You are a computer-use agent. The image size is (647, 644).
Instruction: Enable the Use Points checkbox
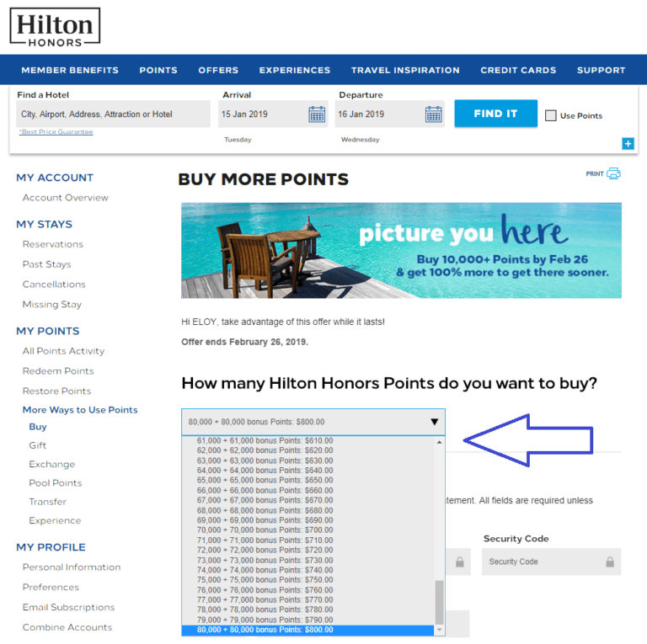click(551, 115)
